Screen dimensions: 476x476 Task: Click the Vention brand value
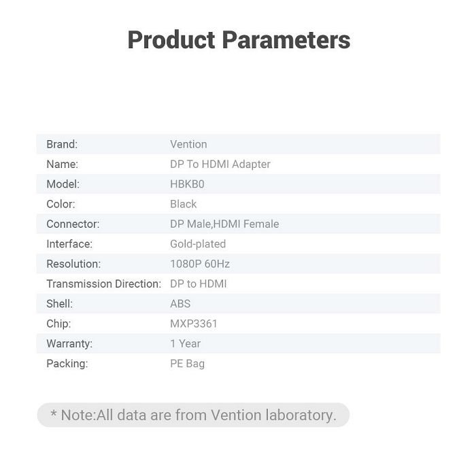[x=188, y=144]
